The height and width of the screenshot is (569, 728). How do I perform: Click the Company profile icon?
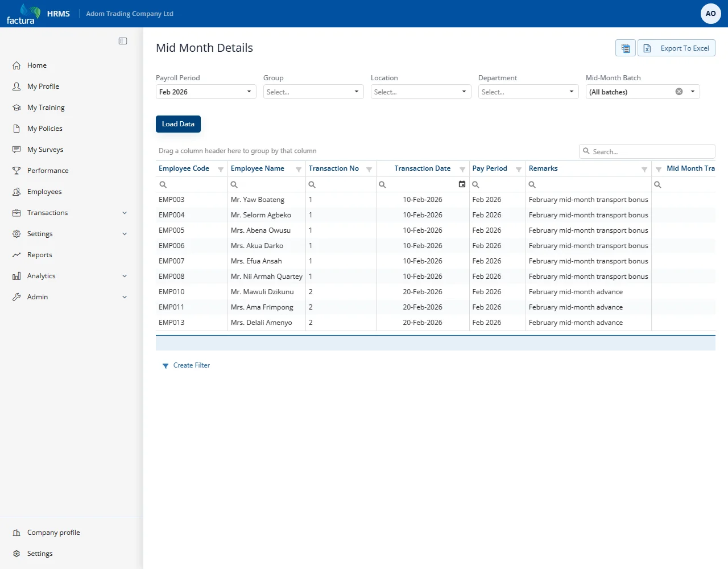[x=16, y=533]
